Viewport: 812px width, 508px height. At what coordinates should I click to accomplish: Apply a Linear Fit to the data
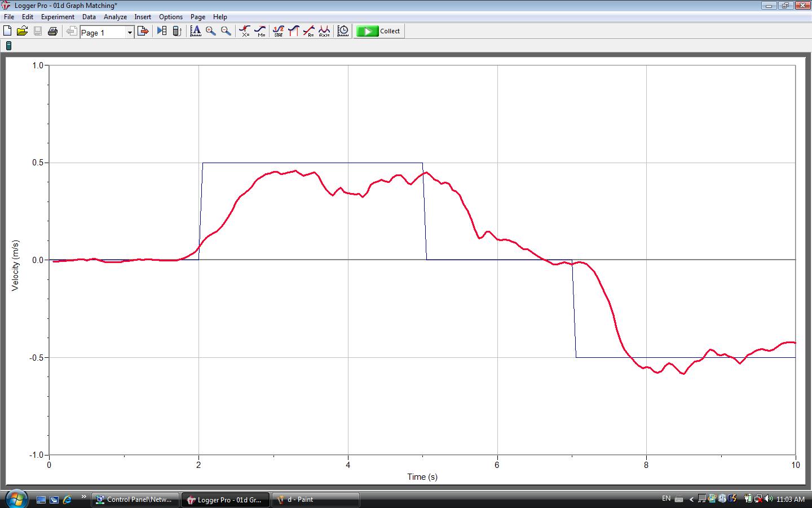[x=309, y=31]
